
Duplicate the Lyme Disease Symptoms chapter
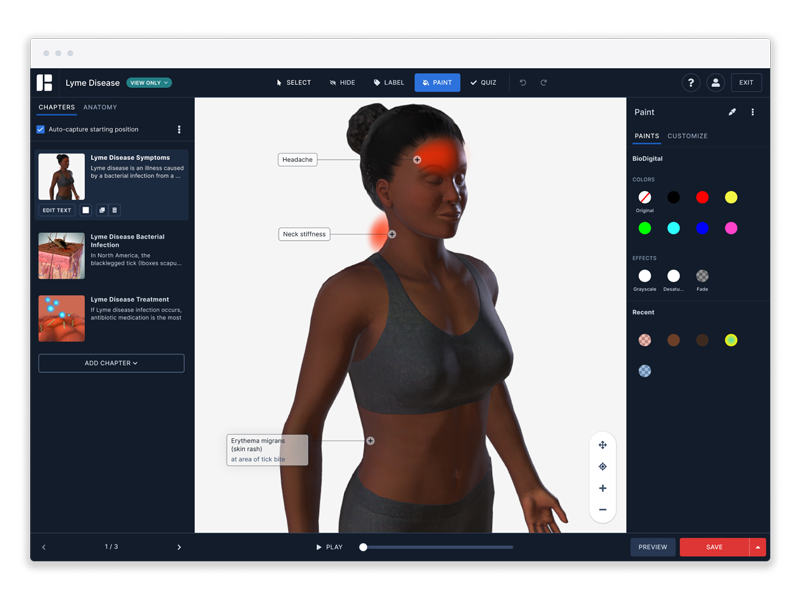coord(101,210)
